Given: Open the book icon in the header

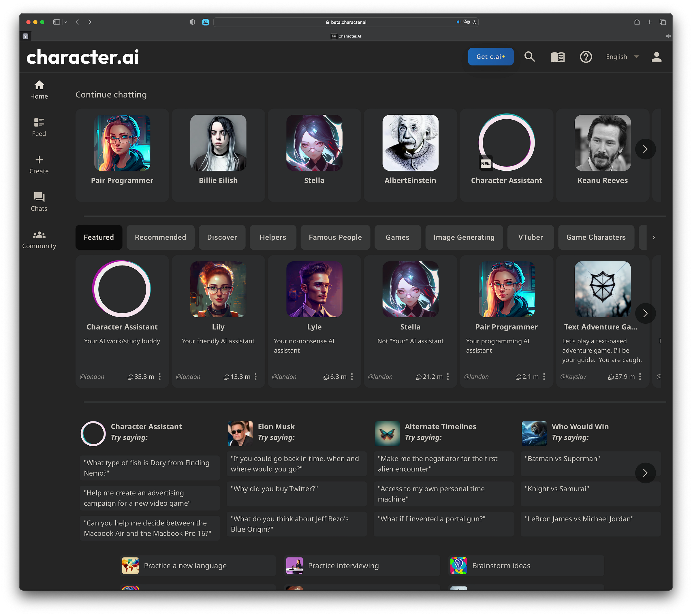Looking at the screenshot, I should pos(558,57).
